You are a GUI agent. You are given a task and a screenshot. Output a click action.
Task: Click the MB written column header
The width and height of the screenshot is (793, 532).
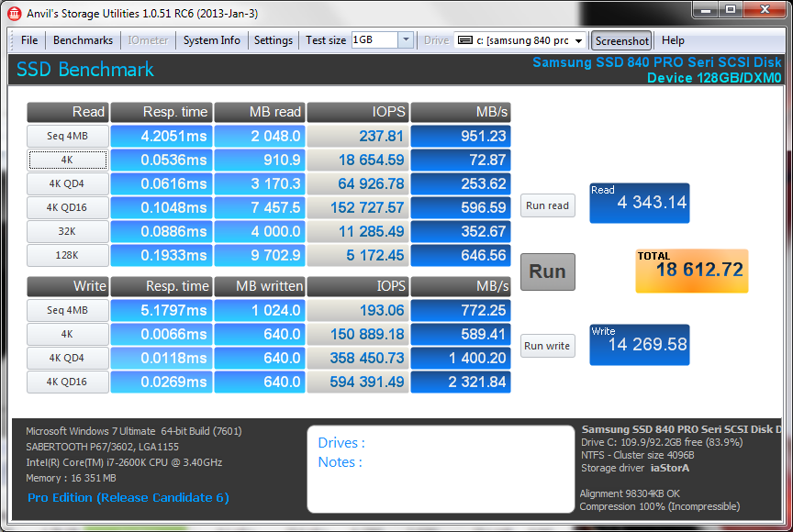[260, 286]
